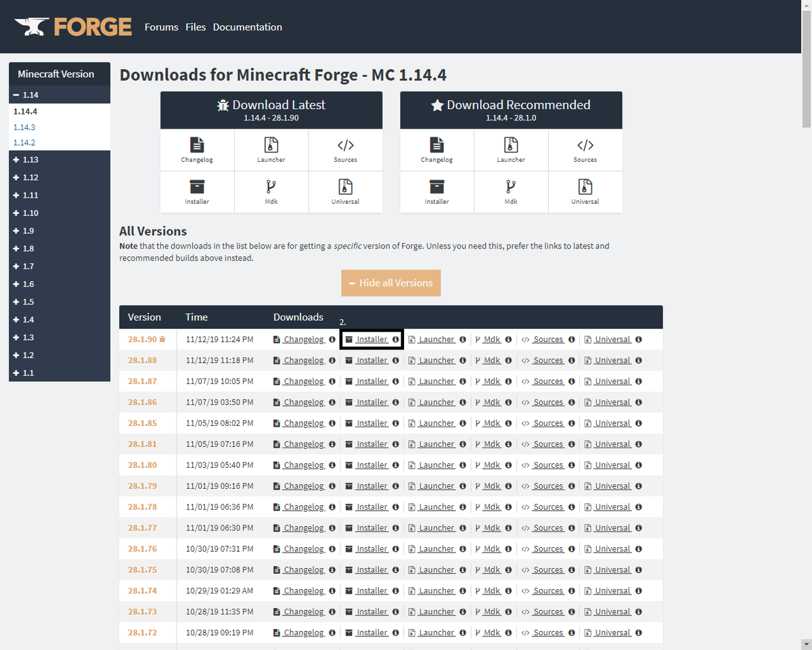Expand the 1.10 version group
Viewport: 812px width, 650px height.
pyautogui.click(x=60, y=213)
